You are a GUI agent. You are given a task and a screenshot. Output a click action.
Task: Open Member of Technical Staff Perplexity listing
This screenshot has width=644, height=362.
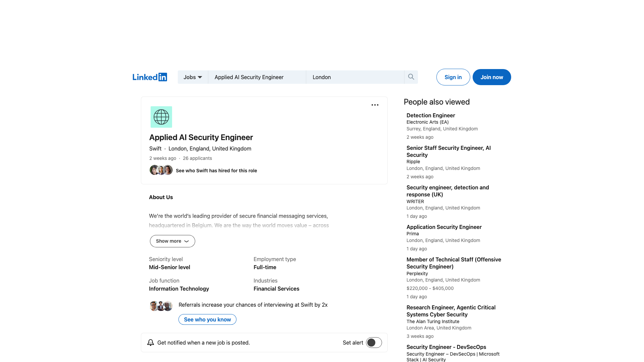click(454, 263)
